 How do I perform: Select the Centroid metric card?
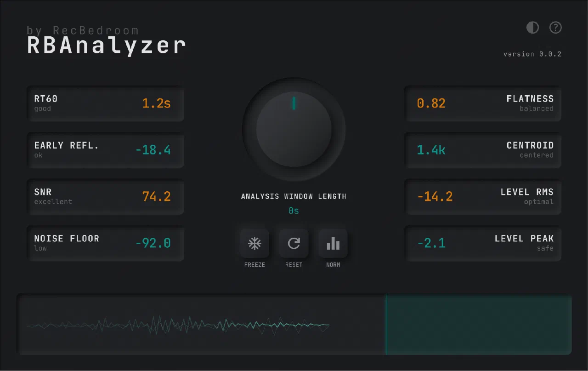coord(483,150)
